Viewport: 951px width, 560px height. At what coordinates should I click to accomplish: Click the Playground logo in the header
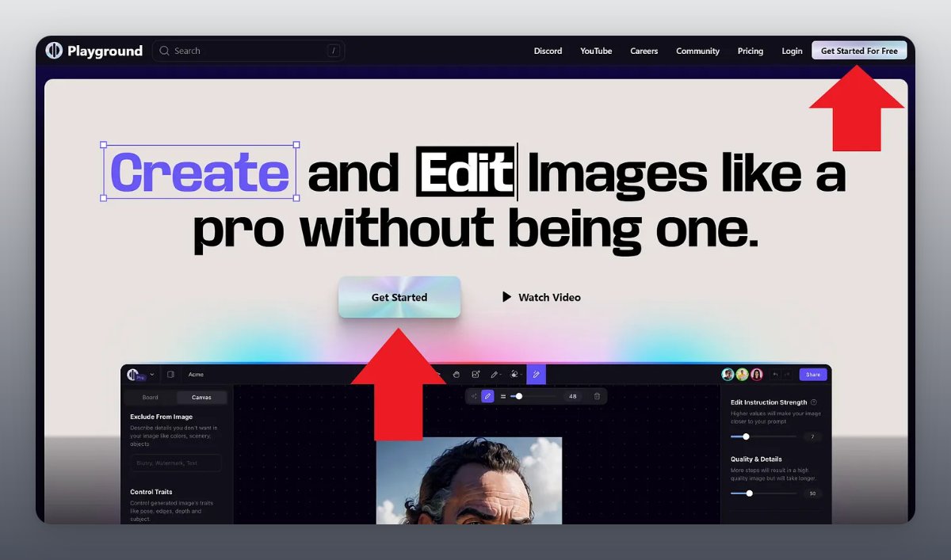[94, 51]
